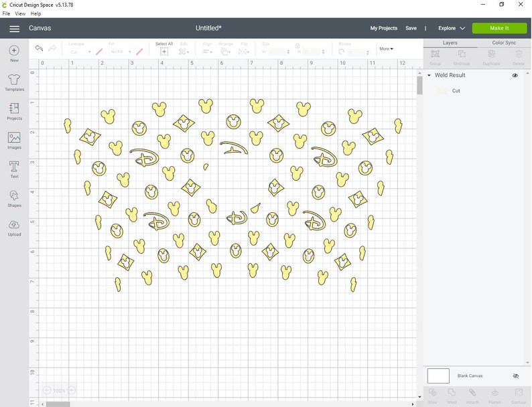Screen dimensions: 532x407
Task: Click the green Make It button
Action: point(499,28)
